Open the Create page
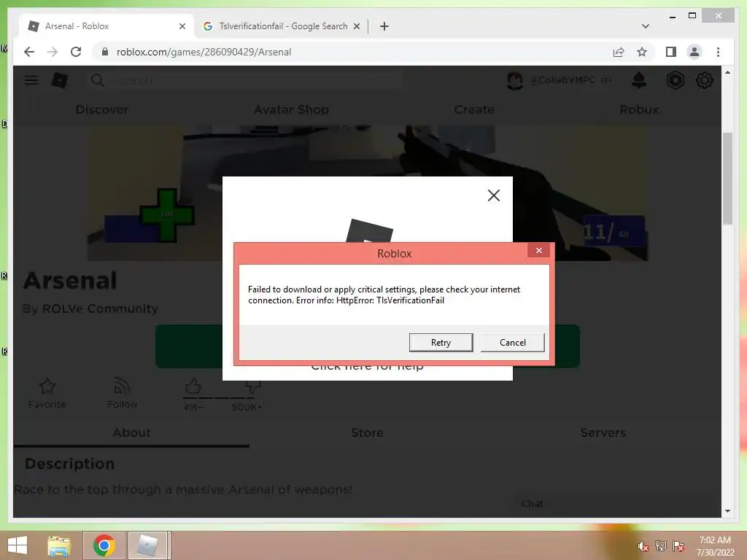 coord(474,109)
